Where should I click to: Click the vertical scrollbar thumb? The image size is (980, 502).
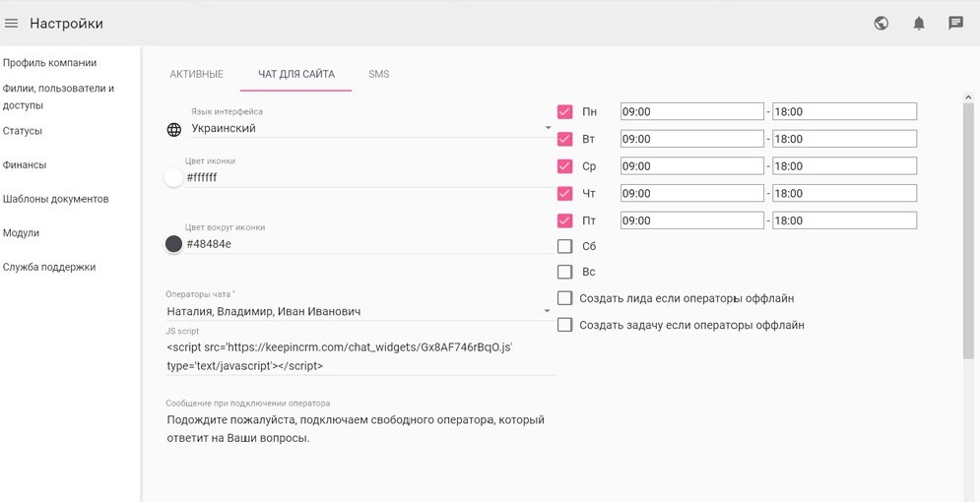969,231
